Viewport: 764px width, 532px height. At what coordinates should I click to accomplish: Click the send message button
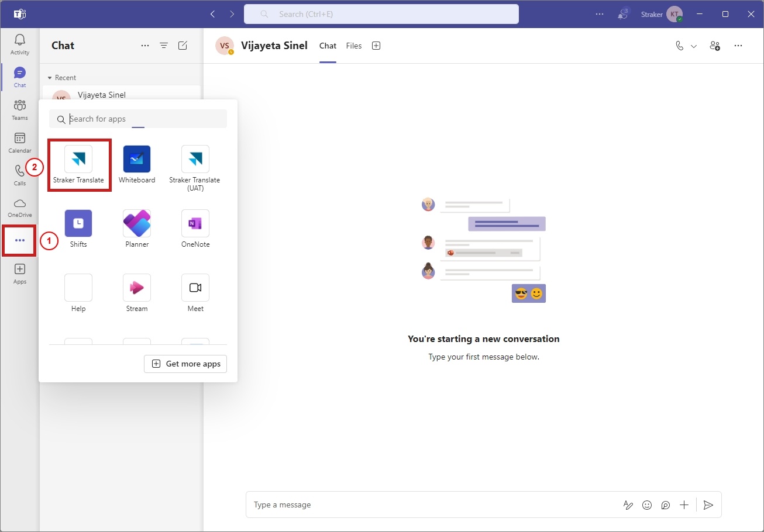pyautogui.click(x=708, y=505)
